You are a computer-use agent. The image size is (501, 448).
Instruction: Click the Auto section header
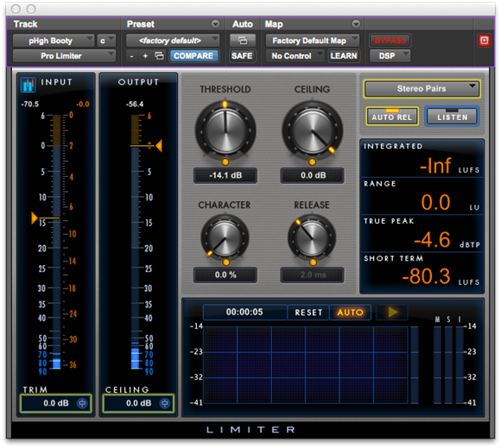point(243,24)
